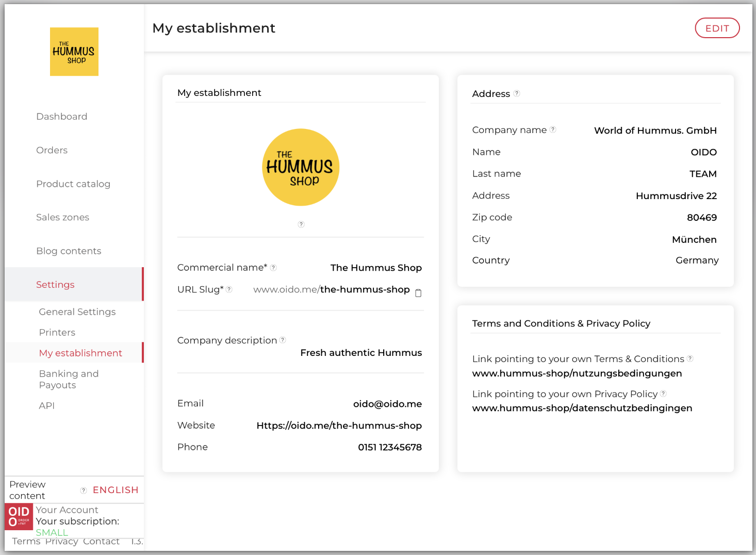Click the OIDO Order+Pay logo icon
The height and width of the screenshot is (555, 756).
tap(19, 516)
